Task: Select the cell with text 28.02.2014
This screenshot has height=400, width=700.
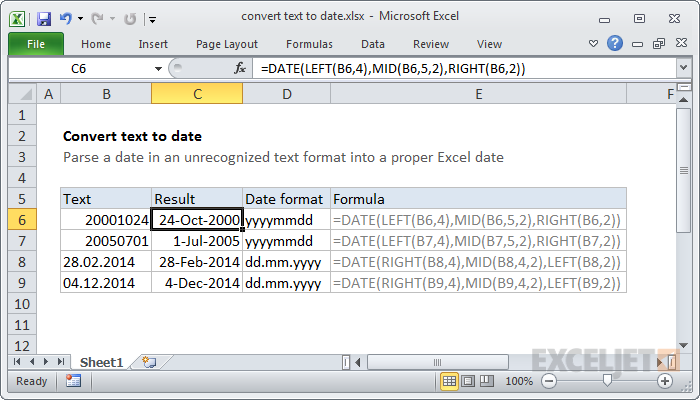Action: (106, 262)
